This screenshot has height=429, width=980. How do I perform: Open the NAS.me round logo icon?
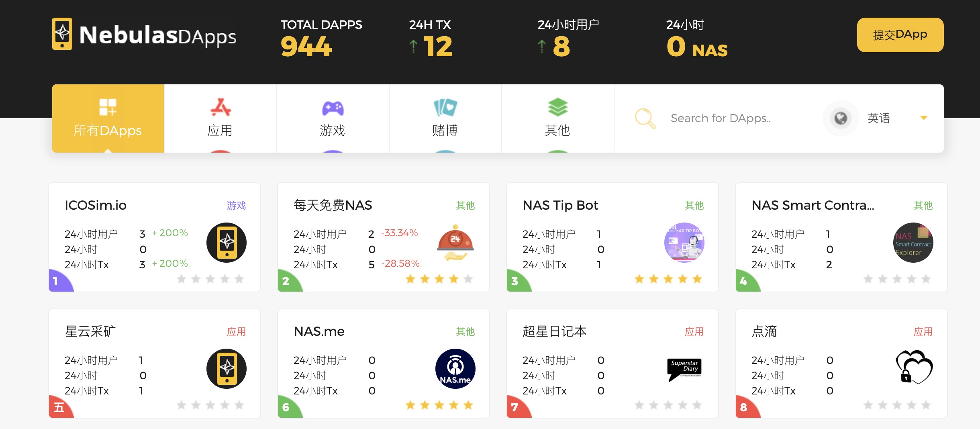(455, 369)
